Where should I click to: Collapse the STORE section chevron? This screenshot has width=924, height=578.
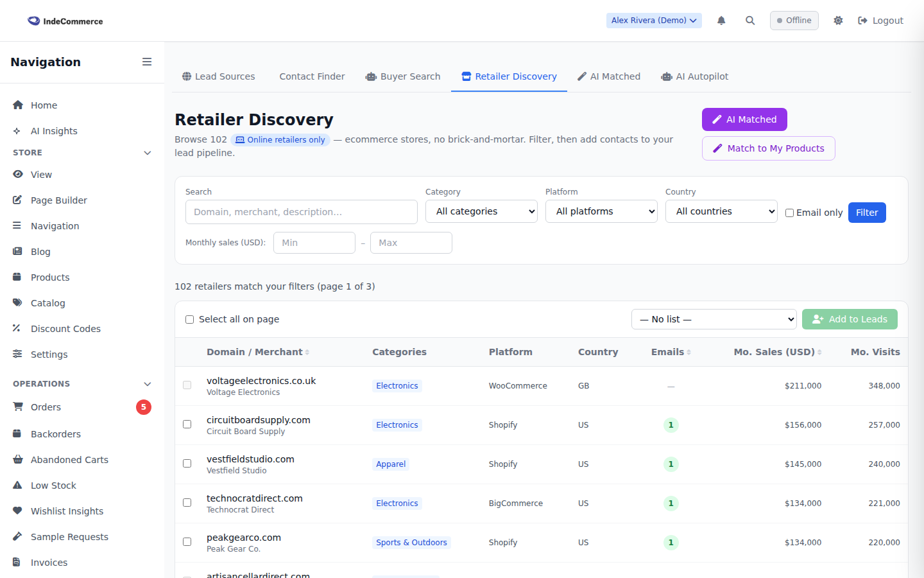[x=148, y=153]
